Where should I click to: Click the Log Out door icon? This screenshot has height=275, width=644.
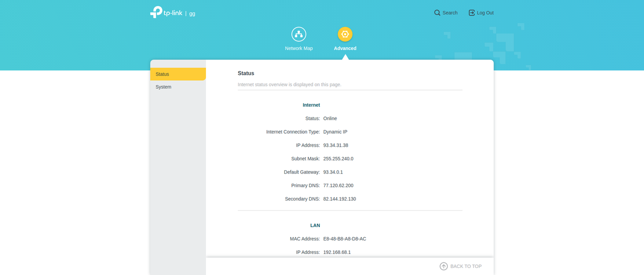471,12
